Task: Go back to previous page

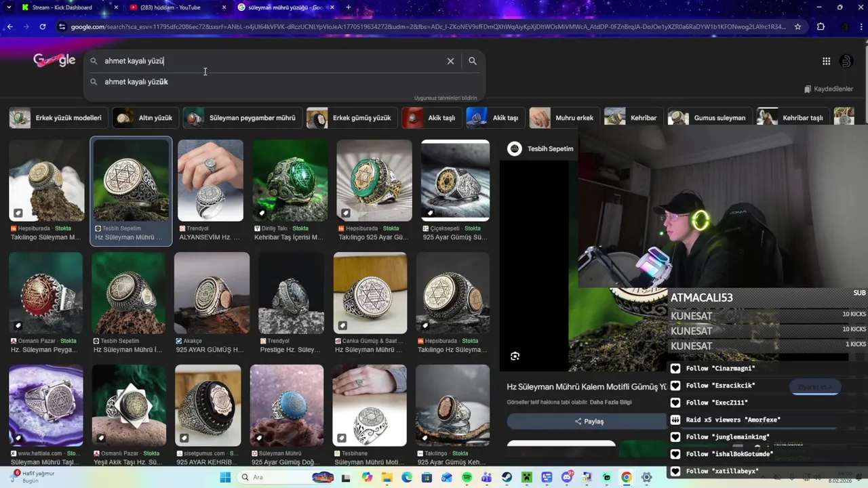Action: pyautogui.click(x=9, y=26)
